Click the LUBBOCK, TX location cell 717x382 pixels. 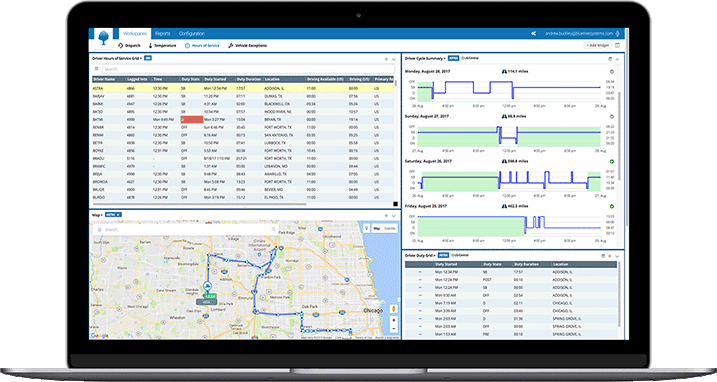275,143
